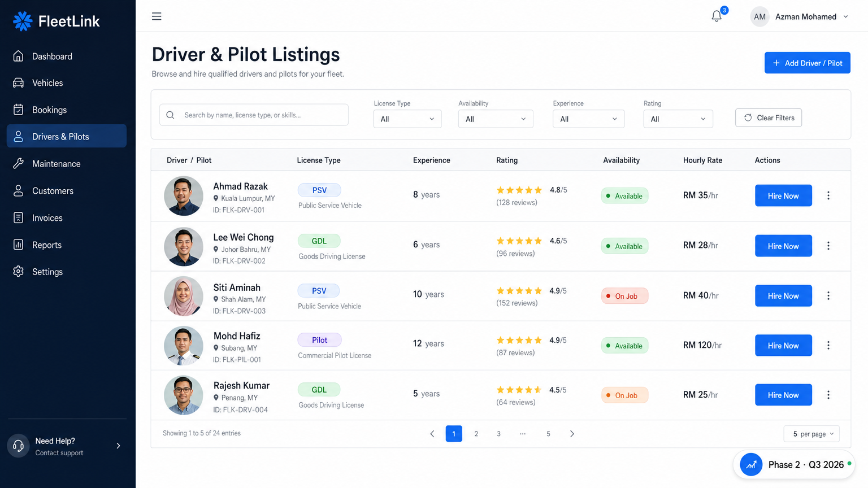
Task: Click the search input field
Action: click(254, 115)
